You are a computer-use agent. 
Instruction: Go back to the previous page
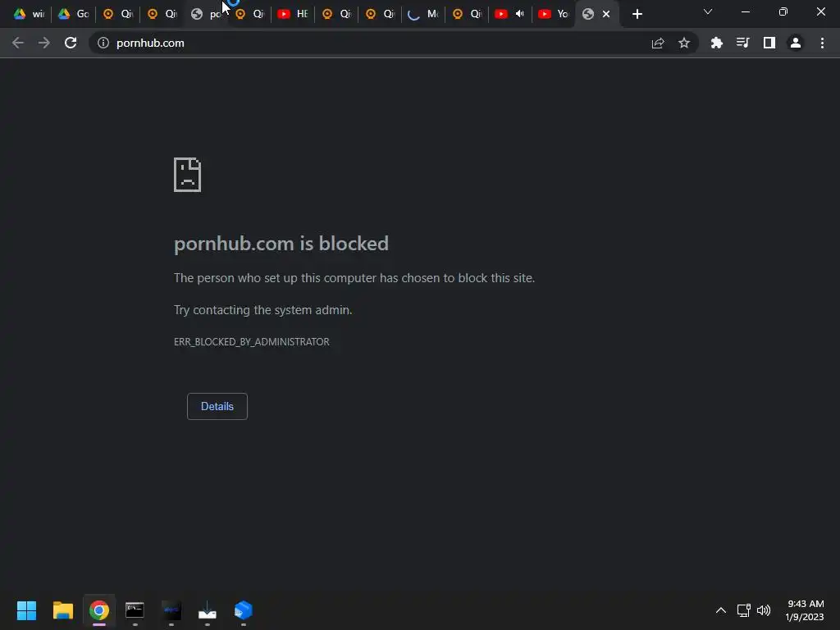point(18,43)
